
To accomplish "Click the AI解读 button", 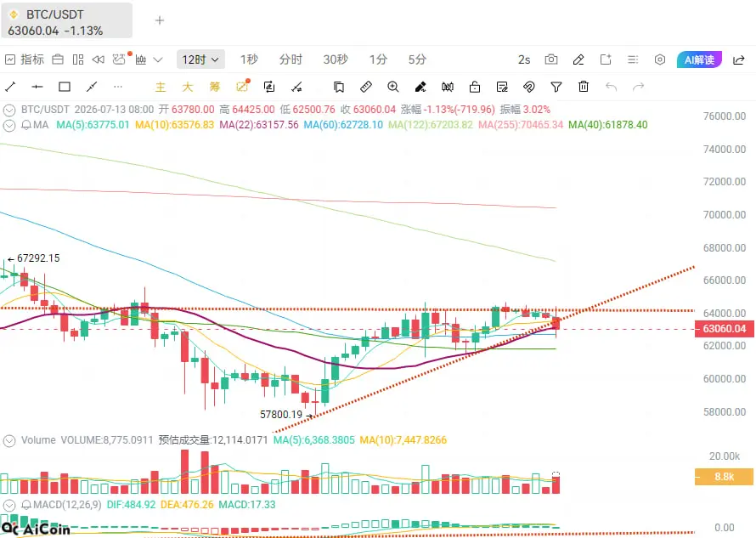I will pos(699,59).
